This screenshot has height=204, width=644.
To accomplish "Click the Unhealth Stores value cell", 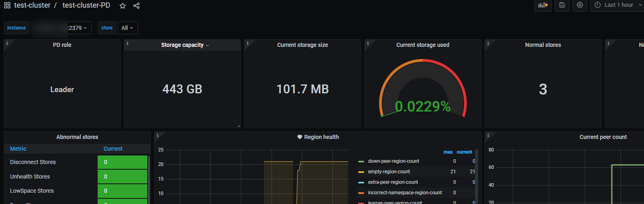I will pos(122,177).
